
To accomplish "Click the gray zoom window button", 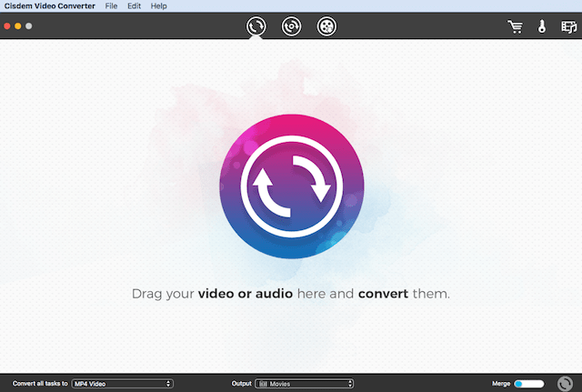I will (x=28, y=26).
